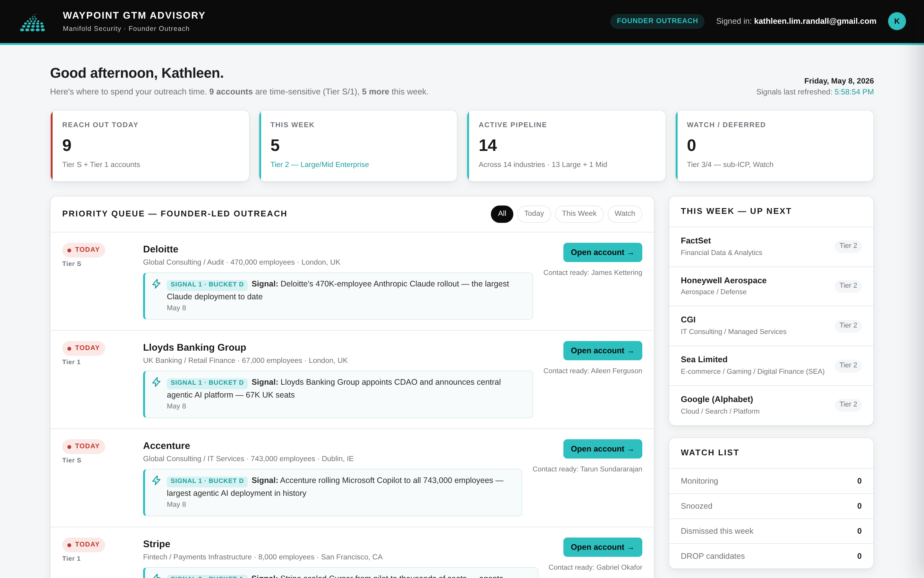Image resolution: width=924 pixels, height=578 pixels.
Task: Click the signals refreshed time 5:58:54 PM
Action: (854, 92)
